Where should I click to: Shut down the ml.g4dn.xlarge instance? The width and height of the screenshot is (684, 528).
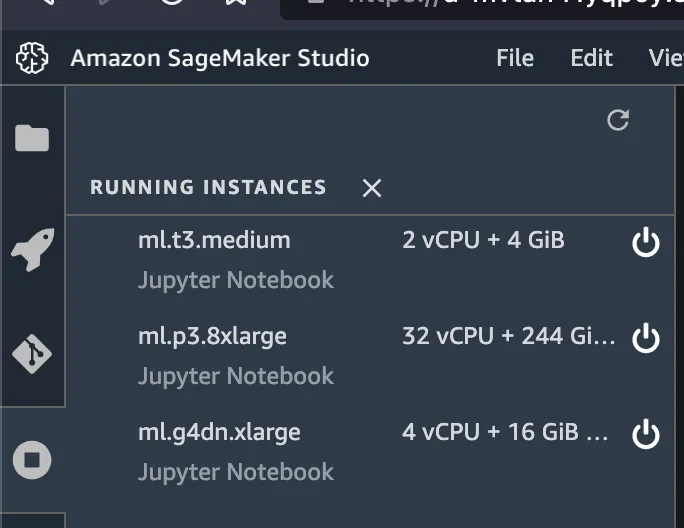(646, 434)
